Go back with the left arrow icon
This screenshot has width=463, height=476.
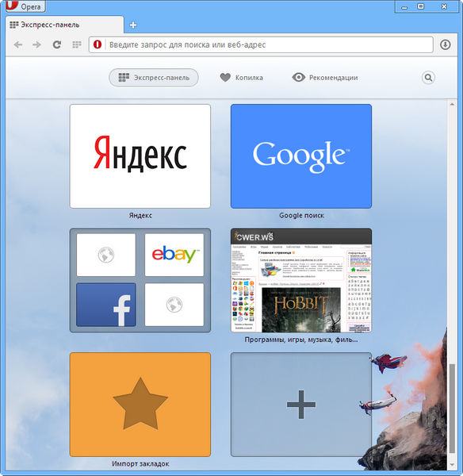(18, 44)
